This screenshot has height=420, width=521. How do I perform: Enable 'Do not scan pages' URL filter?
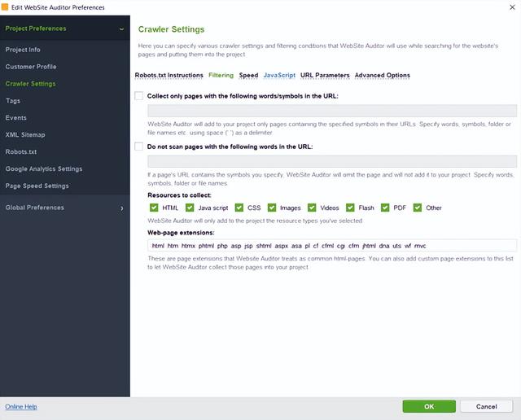(x=139, y=147)
